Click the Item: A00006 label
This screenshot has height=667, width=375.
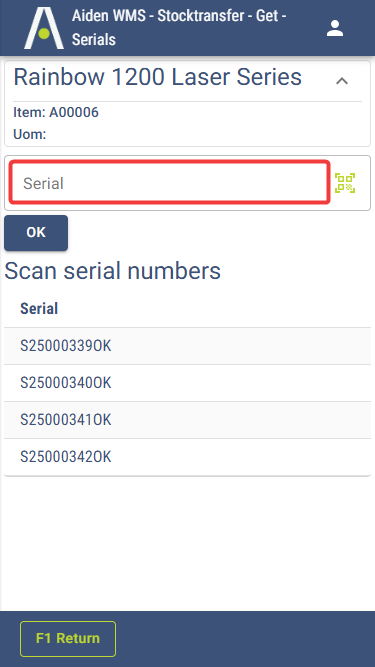coord(56,112)
